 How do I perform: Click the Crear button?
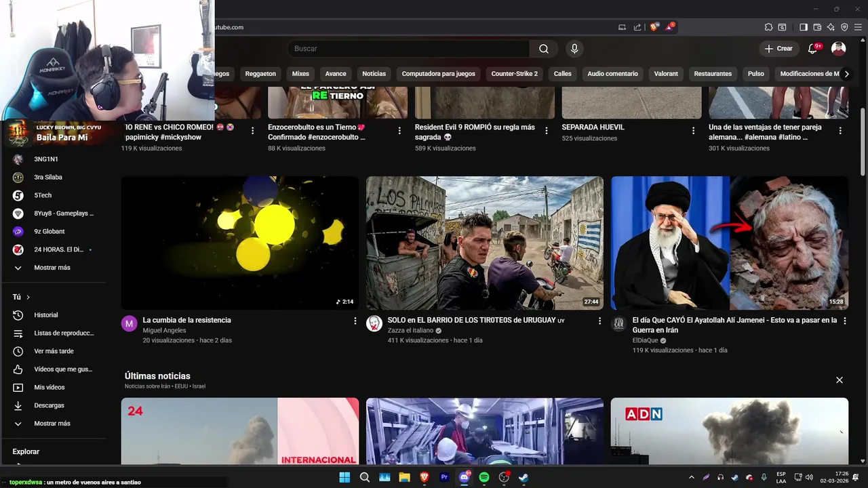point(778,49)
